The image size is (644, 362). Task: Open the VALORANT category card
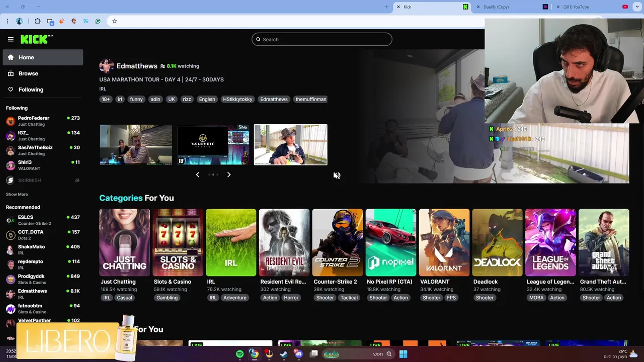click(x=444, y=243)
